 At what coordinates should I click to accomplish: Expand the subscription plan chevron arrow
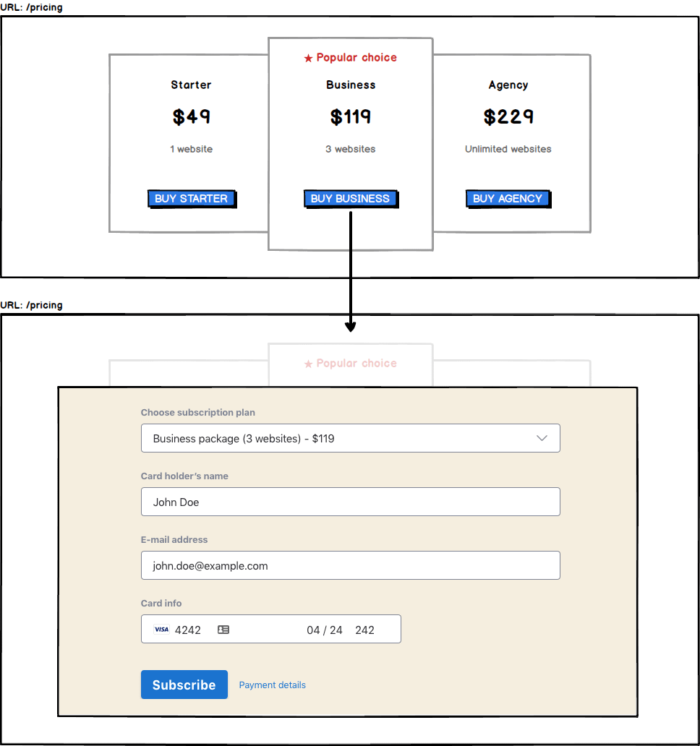(542, 438)
